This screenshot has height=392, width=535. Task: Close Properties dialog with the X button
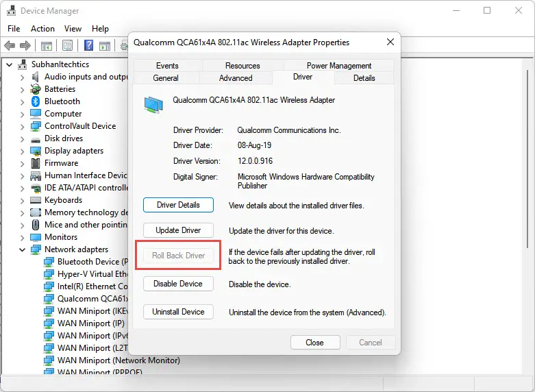390,42
